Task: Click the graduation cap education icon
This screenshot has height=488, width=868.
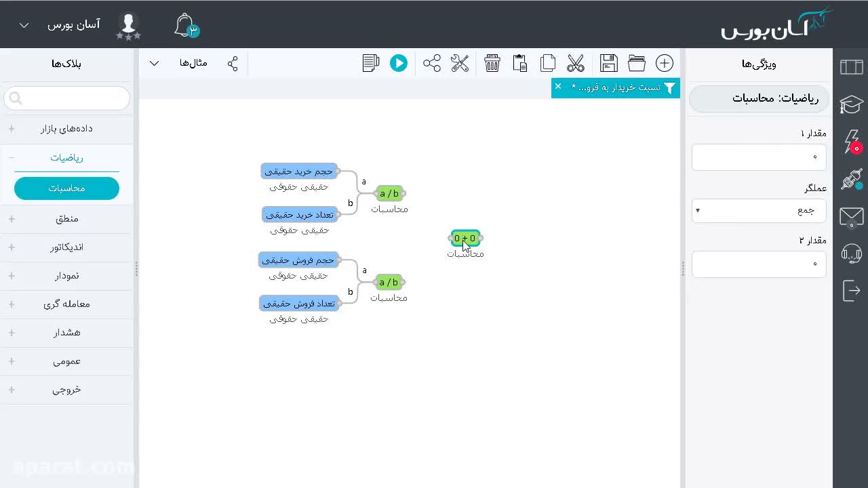Action: 851,104
